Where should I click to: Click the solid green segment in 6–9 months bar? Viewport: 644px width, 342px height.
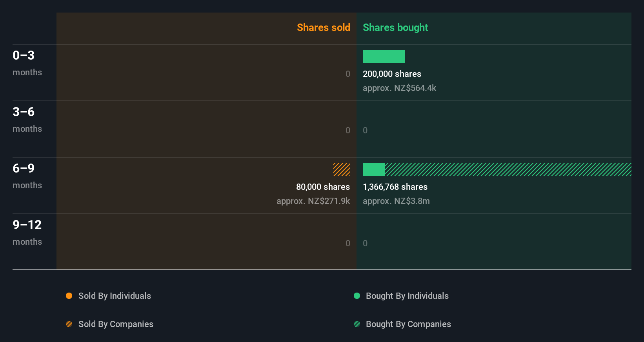pos(374,169)
